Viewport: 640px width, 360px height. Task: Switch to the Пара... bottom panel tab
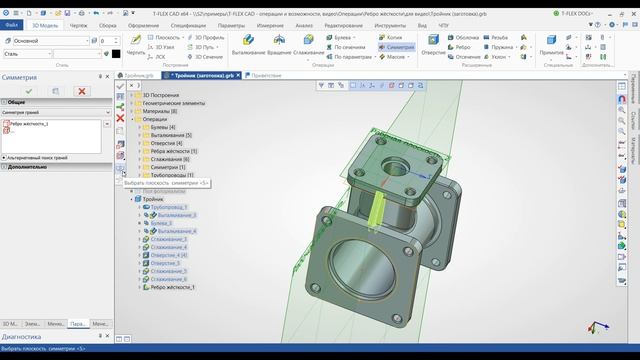click(77, 324)
